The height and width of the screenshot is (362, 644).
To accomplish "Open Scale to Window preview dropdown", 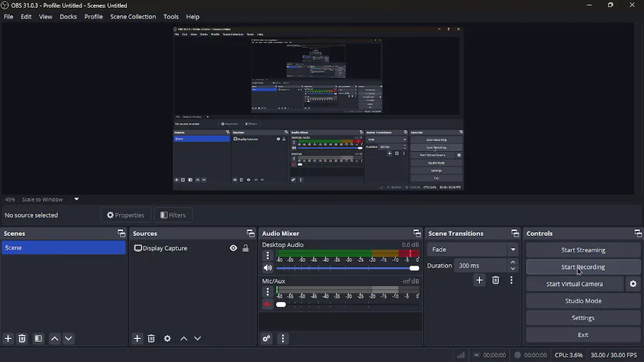I will (77, 200).
